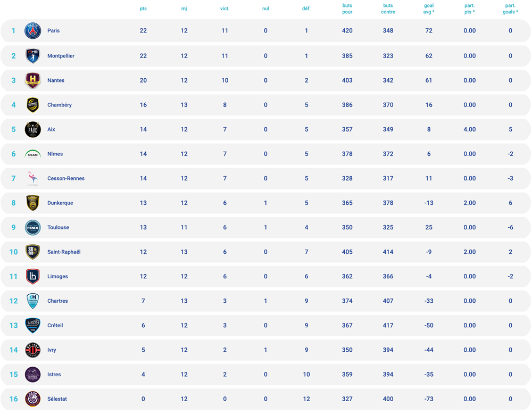532x414 pixels.
Task: Click the Dunkerque USDK crest
Action: [33, 203]
